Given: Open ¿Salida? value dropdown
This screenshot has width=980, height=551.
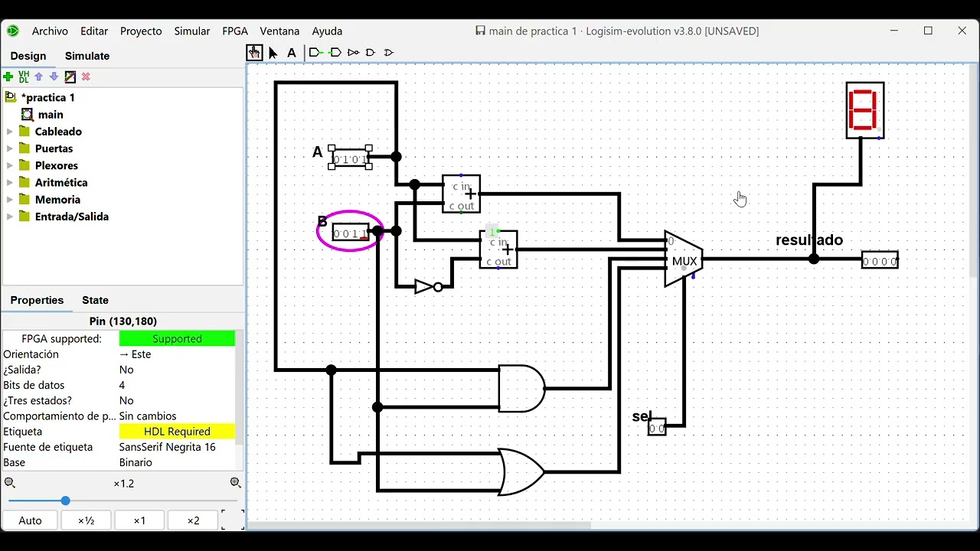Looking at the screenshot, I should pyautogui.click(x=177, y=370).
